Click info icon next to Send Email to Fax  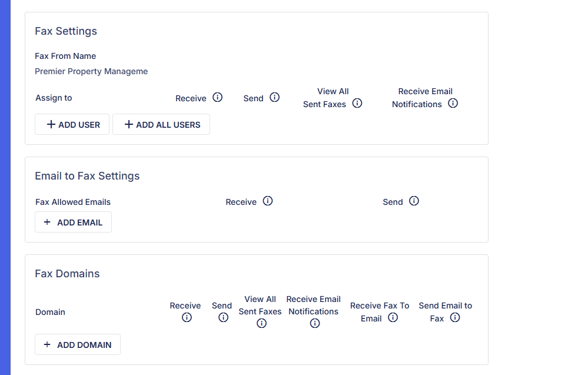pyautogui.click(x=454, y=317)
